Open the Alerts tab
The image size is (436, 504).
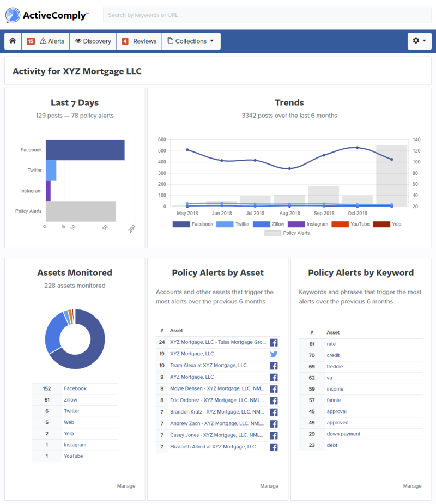pyautogui.click(x=46, y=41)
